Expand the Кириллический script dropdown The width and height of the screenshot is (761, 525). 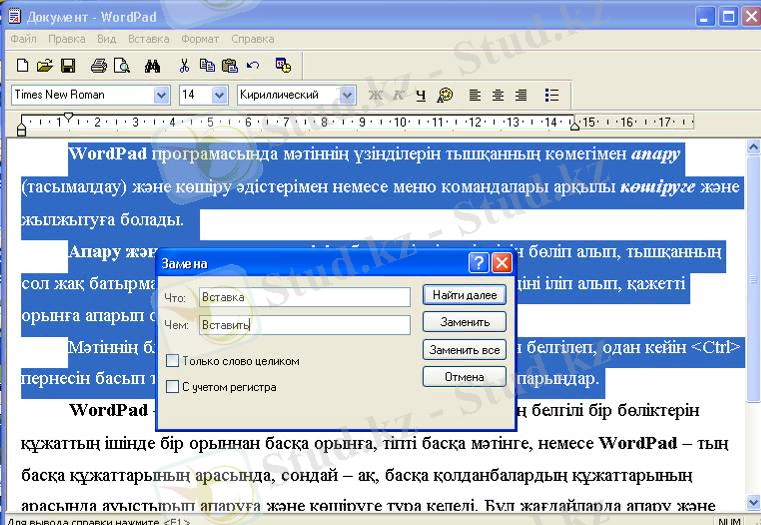[347, 95]
